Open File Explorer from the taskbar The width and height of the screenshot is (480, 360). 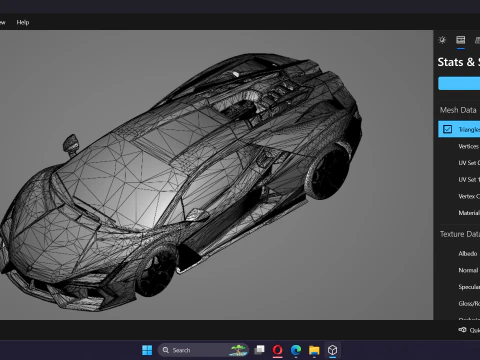coord(314,350)
